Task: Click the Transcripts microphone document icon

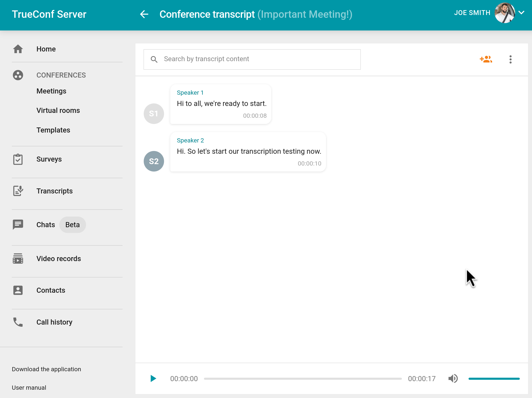Action: tap(18, 191)
